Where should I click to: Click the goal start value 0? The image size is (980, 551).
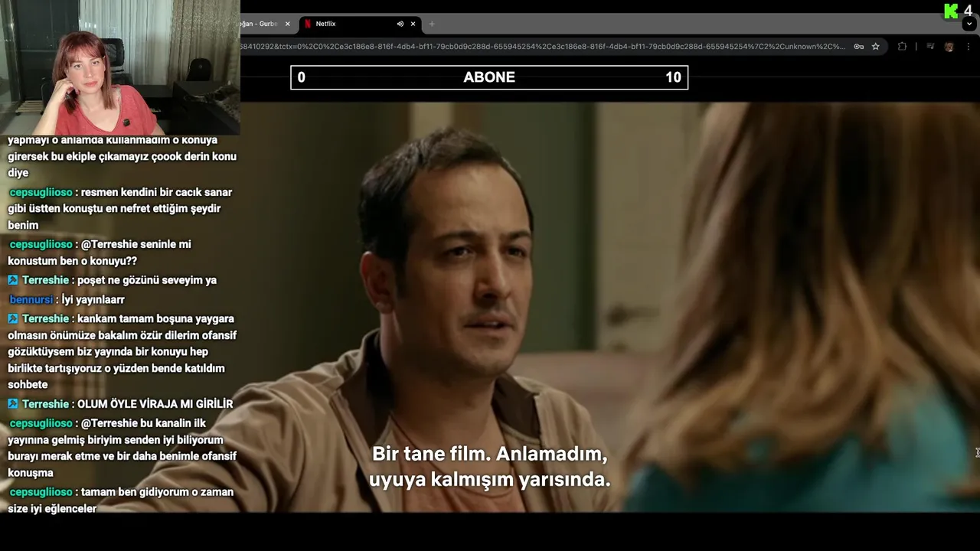301,77
